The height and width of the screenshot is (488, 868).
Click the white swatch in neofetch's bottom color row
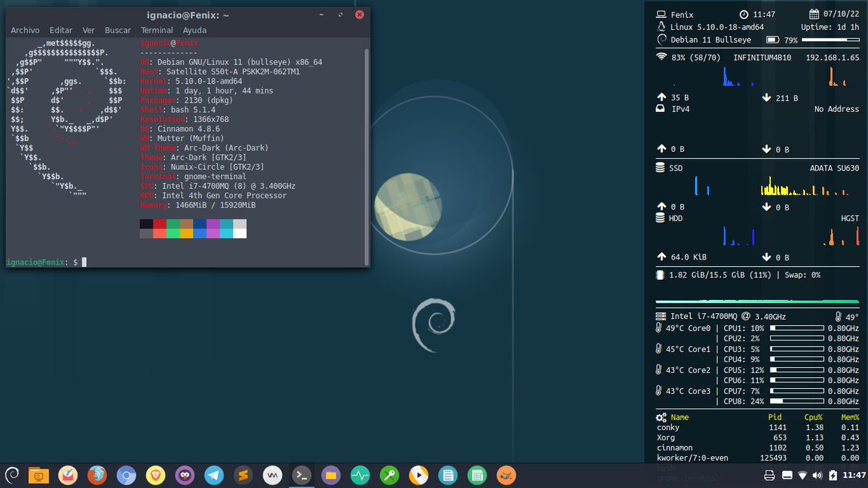point(239,234)
